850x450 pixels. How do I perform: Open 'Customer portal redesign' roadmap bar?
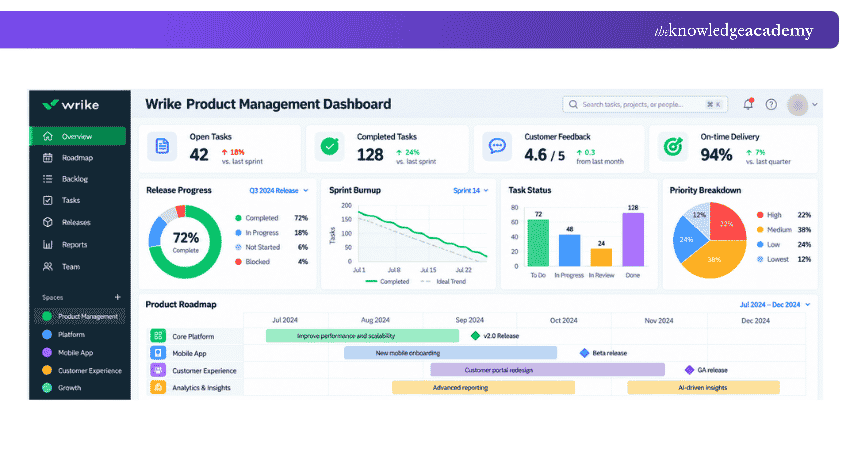pos(548,370)
